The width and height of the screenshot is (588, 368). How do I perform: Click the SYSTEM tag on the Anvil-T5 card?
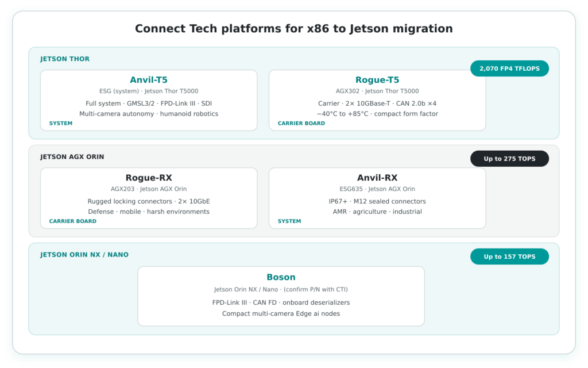pos(61,123)
